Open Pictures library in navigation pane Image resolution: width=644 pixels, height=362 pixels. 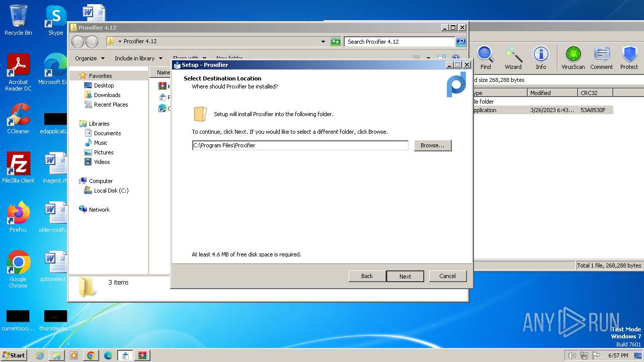tap(104, 152)
